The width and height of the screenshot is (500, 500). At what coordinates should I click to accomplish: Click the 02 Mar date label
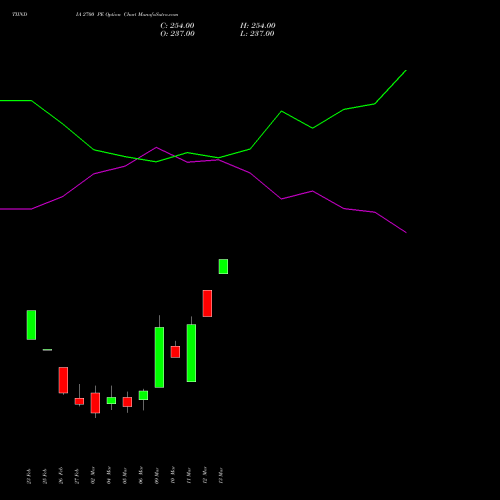[x=93, y=475]
